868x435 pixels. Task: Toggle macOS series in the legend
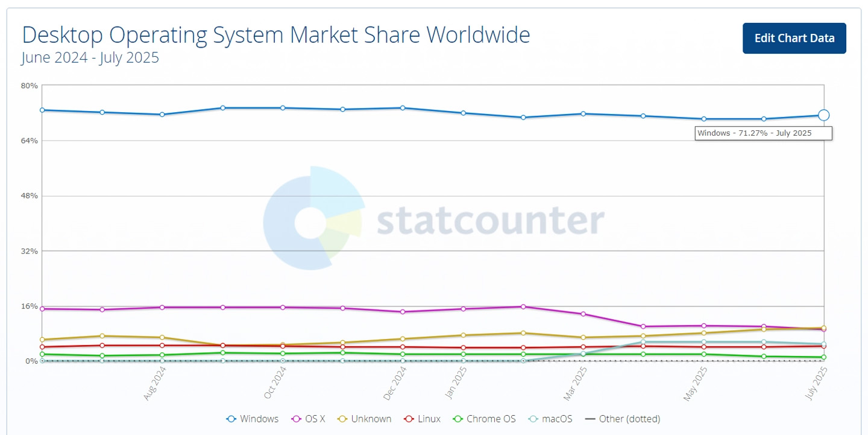[550, 419]
